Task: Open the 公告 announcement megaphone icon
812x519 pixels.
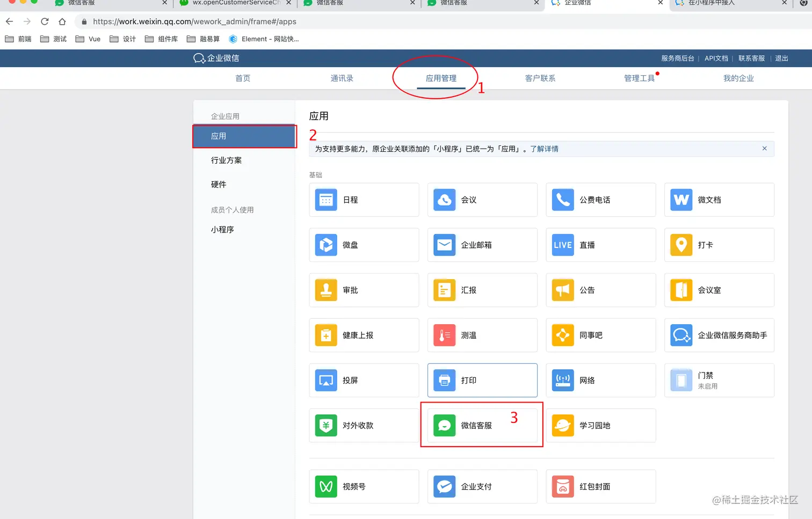Action: (563, 290)
